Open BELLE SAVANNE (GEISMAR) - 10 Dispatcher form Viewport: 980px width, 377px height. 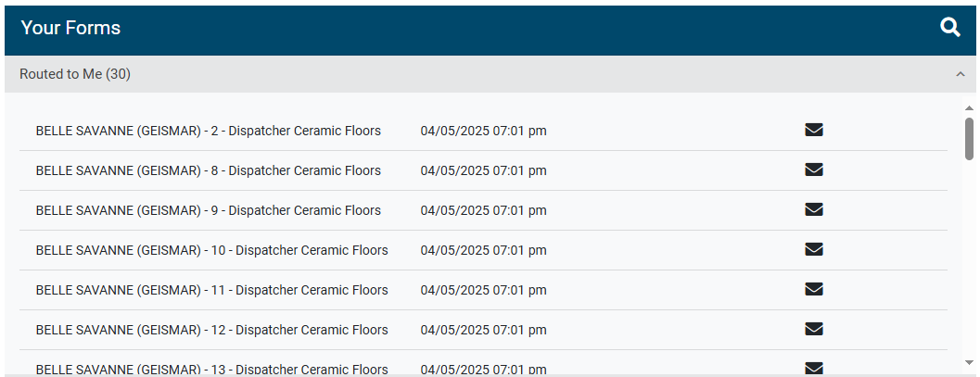tap(211, 250)
